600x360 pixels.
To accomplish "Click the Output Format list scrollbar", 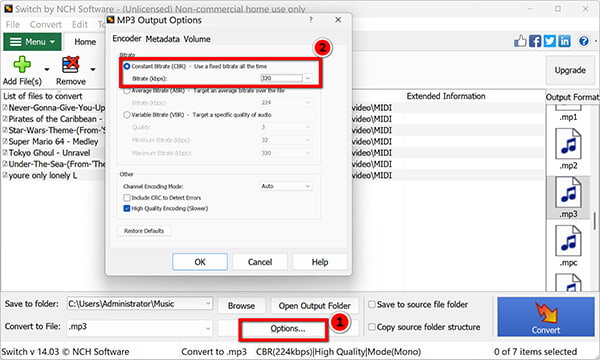I will pyautogui.click(x=594, y=221).
